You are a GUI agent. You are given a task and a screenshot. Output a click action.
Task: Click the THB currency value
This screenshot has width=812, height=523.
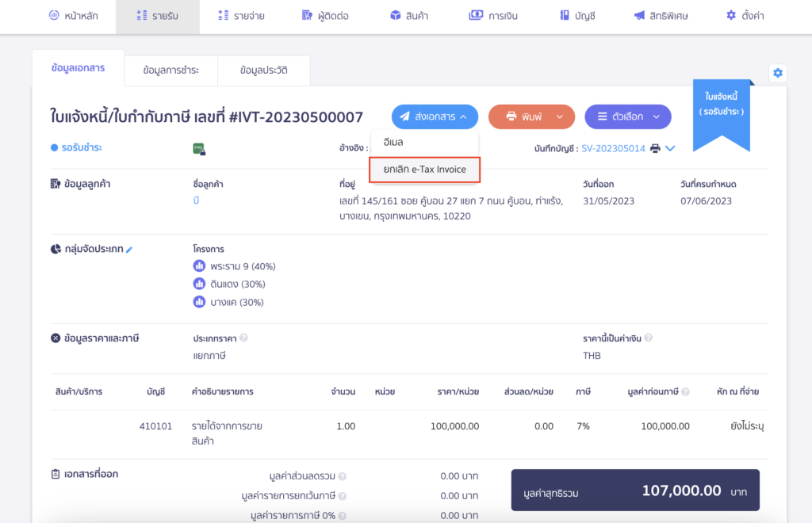click(592, 356)
